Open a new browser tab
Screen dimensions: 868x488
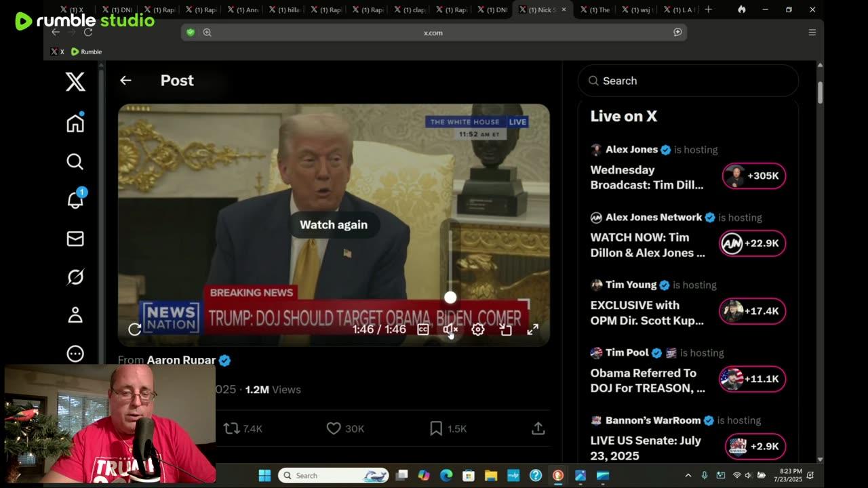(708, 9)
